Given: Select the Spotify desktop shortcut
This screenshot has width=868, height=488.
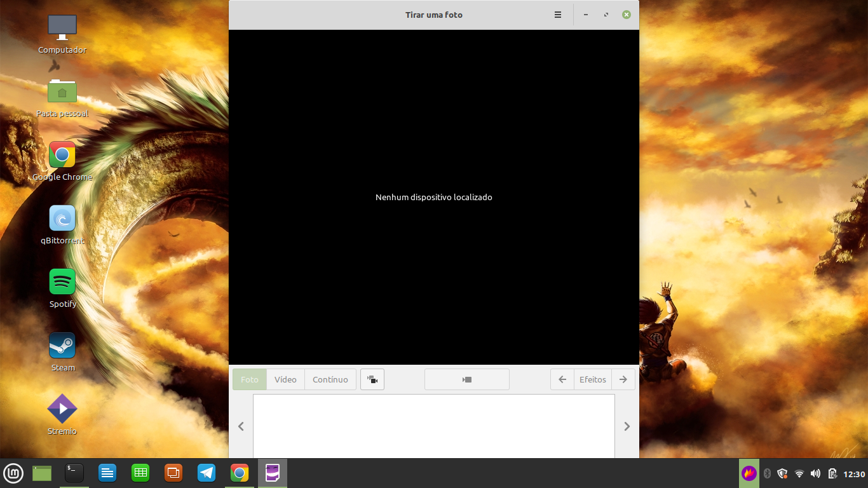Looking at the screenshot, I should point(62,288).
